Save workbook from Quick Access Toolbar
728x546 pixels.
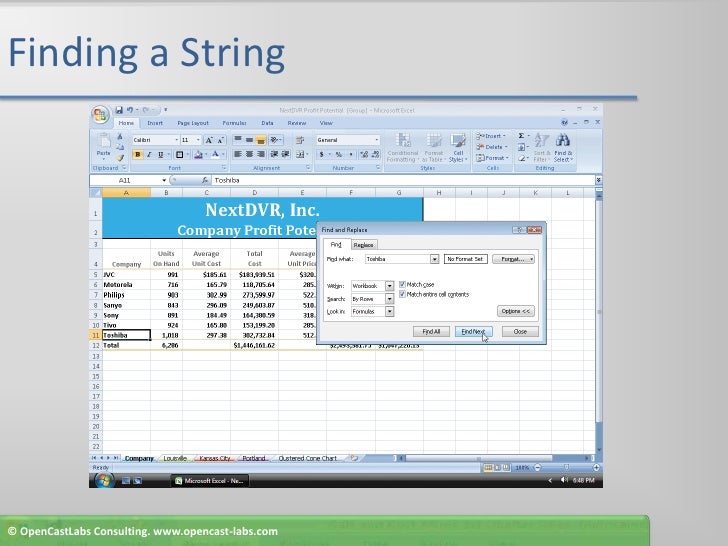119,110
